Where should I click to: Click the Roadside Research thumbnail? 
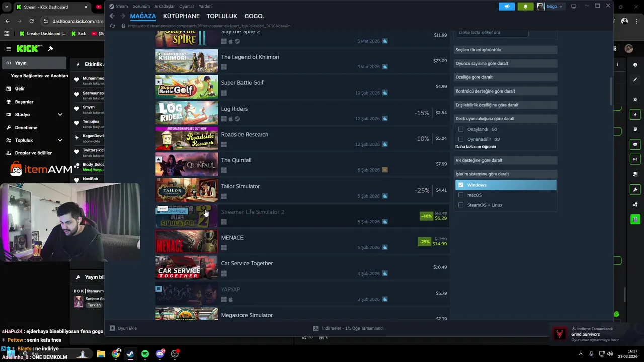pos(187,139)
